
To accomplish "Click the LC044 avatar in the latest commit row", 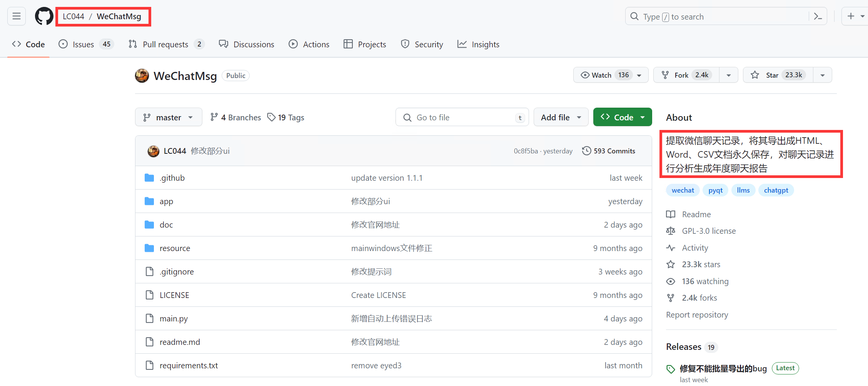I will pos(154,151).
